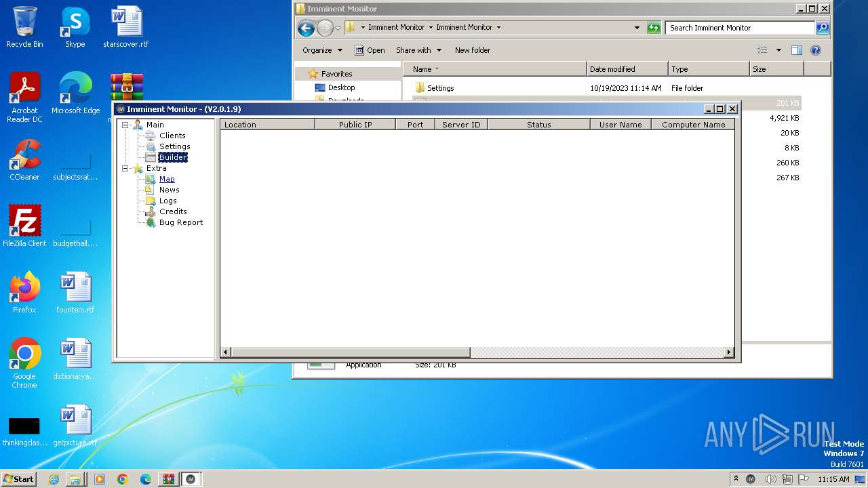Viewport: 868px width, 488px height.
Task: Open the Settings node under Main
Action: (174, 146)
